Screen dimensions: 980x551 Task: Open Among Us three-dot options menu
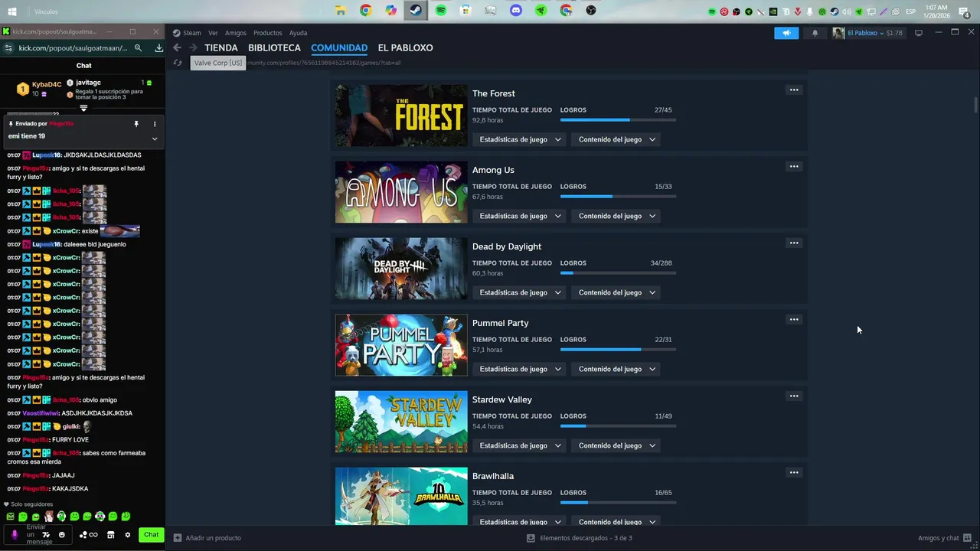pos(794,166)
